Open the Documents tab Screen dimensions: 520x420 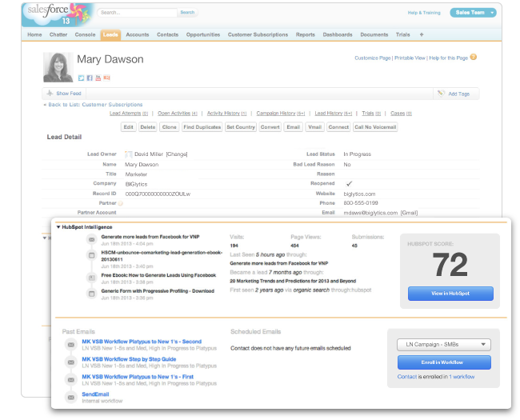(x=374, y=34)
